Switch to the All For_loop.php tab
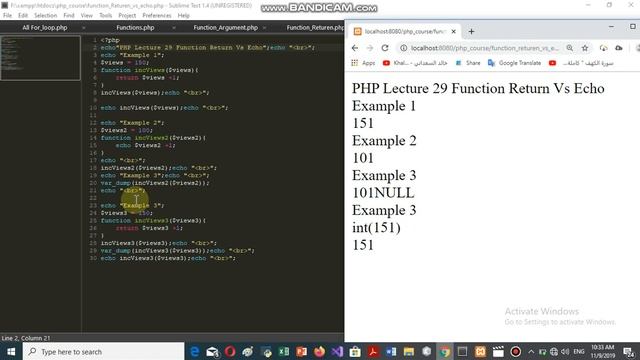 pos(45,28)
